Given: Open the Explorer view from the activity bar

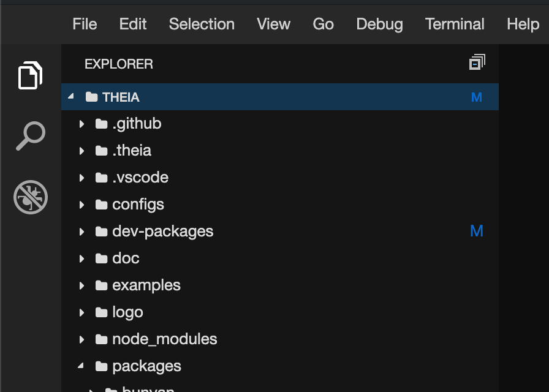Looking at the screenshot, I should (x=29, y=75).
